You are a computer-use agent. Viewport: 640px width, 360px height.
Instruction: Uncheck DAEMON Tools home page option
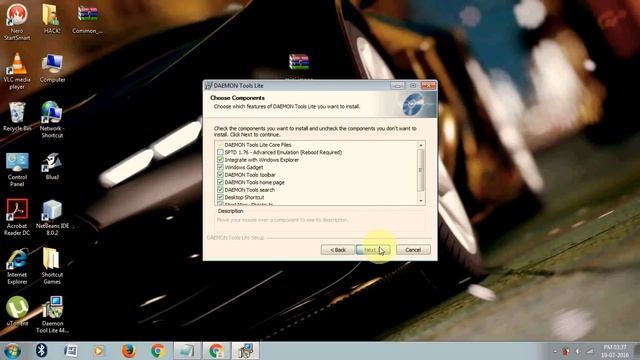coord(220,182)
